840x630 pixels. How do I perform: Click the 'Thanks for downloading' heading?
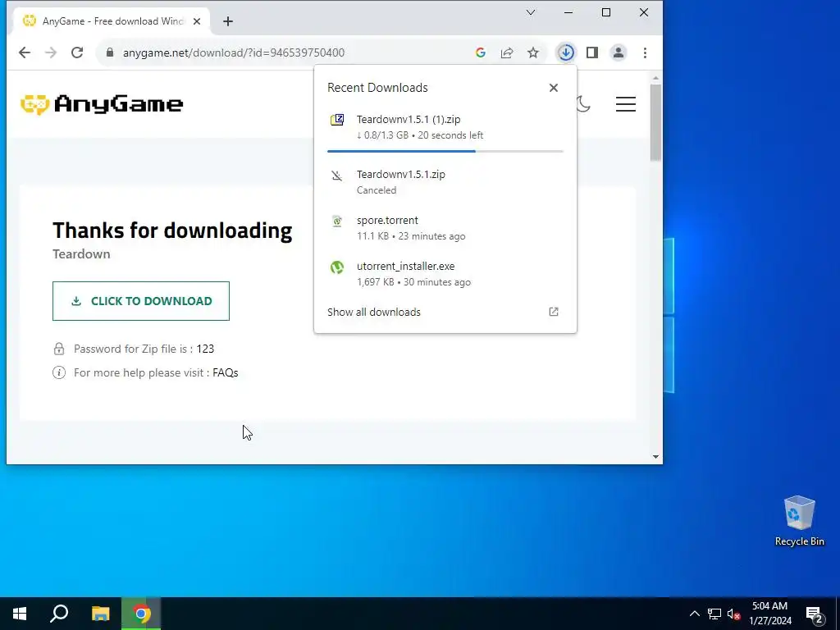pos(172,231)
